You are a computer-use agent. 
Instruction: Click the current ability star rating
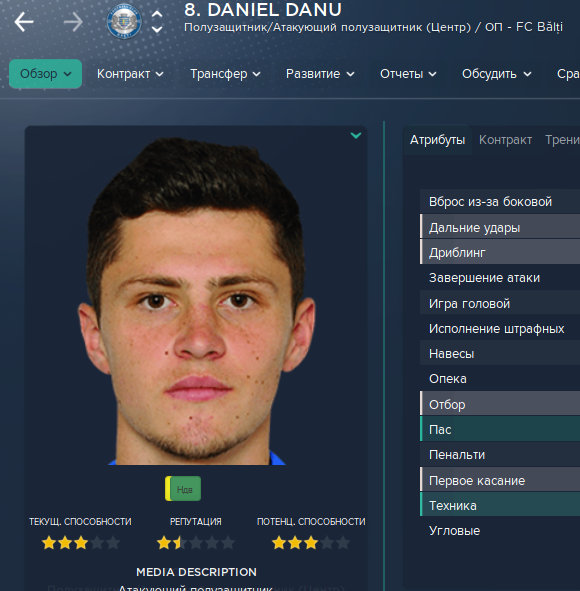(x=81, y=543)
